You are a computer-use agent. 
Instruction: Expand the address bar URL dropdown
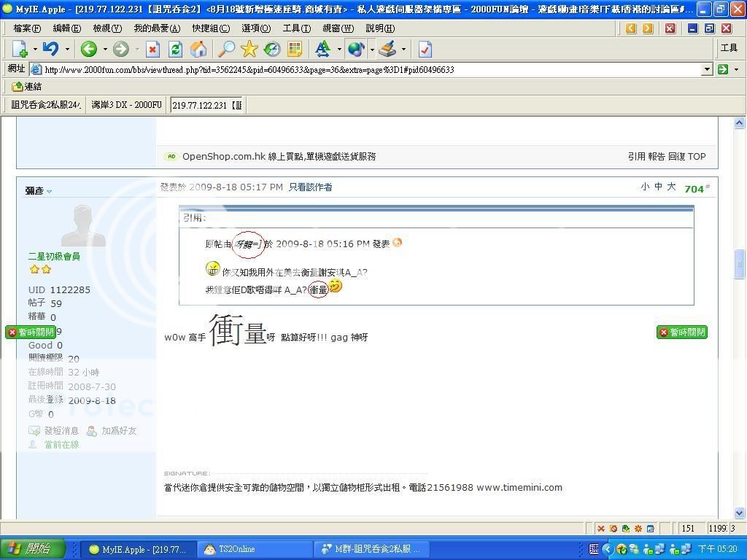tap(706, 69)
